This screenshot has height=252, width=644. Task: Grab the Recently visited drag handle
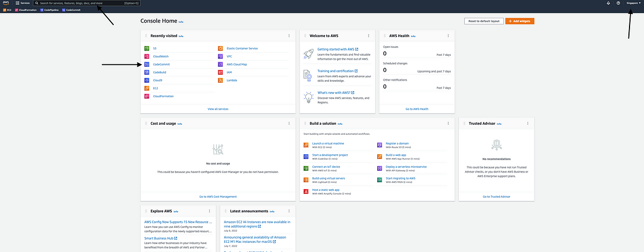click(146, 36)
